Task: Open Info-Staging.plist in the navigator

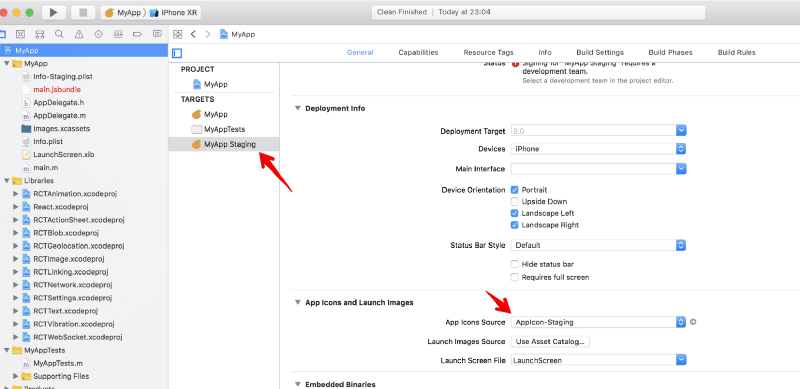Action: (x=63, y=77)
